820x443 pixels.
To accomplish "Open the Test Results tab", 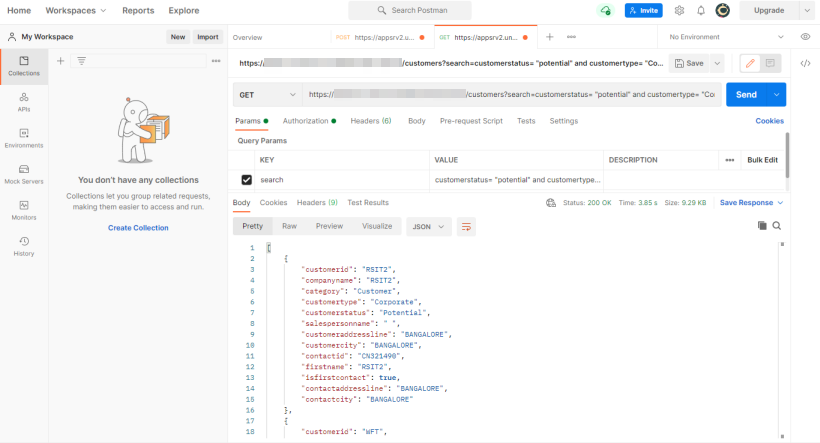I will coord(368,202).
